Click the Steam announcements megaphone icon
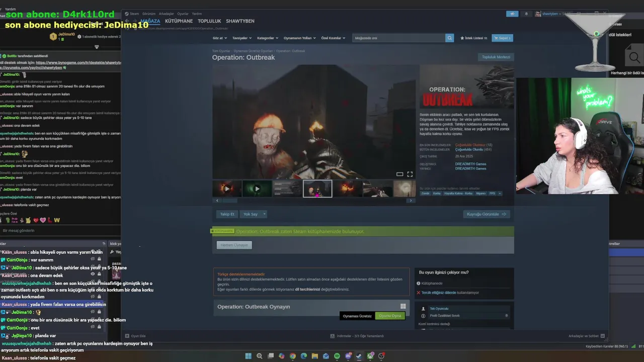This screenshot has height=362, width=644. [512, 14]
